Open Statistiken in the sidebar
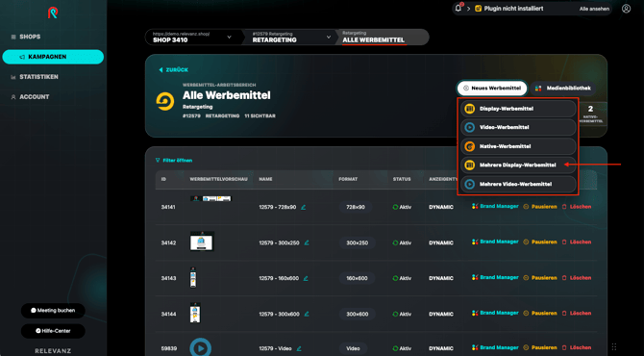644x356 pixels. point(34,77)
